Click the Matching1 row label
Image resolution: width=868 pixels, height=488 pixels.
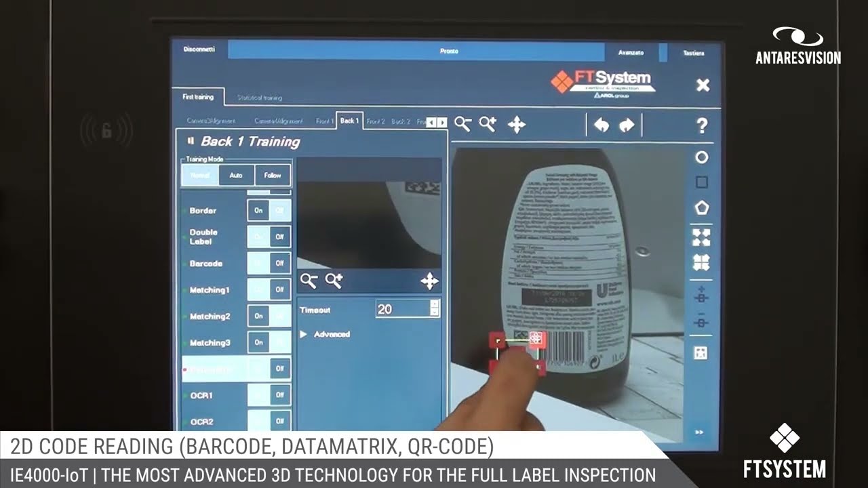(210, 290)
